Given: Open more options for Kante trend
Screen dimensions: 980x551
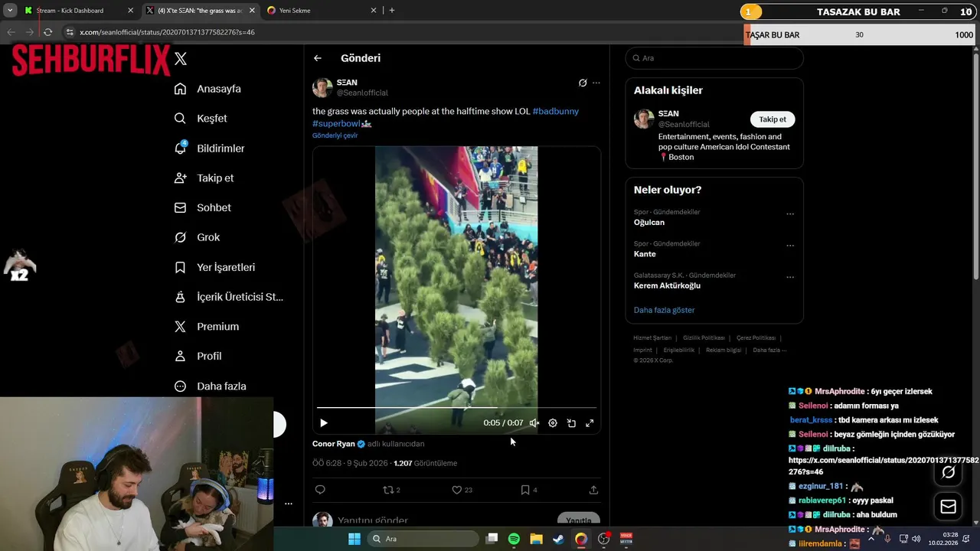Looking at the screenshot, I should [790, 246].
